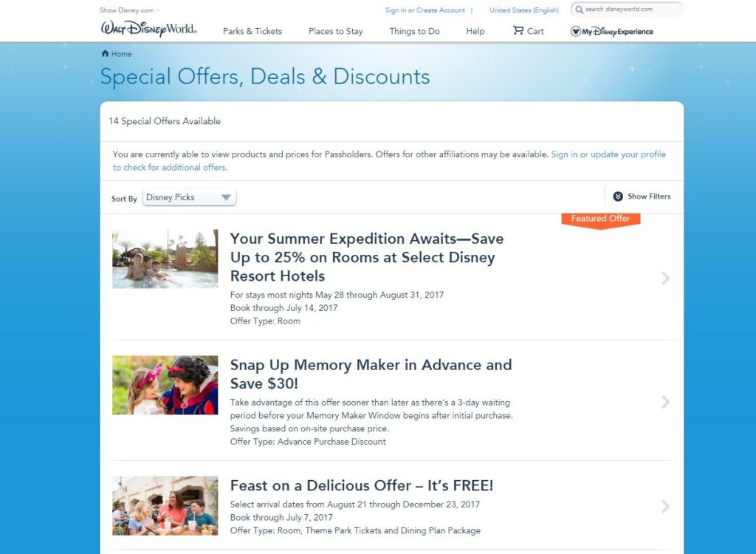The height and width of the screenshot is (554, 756).
Task: Click the Walt Disney World logo
Action: (148, 30)
